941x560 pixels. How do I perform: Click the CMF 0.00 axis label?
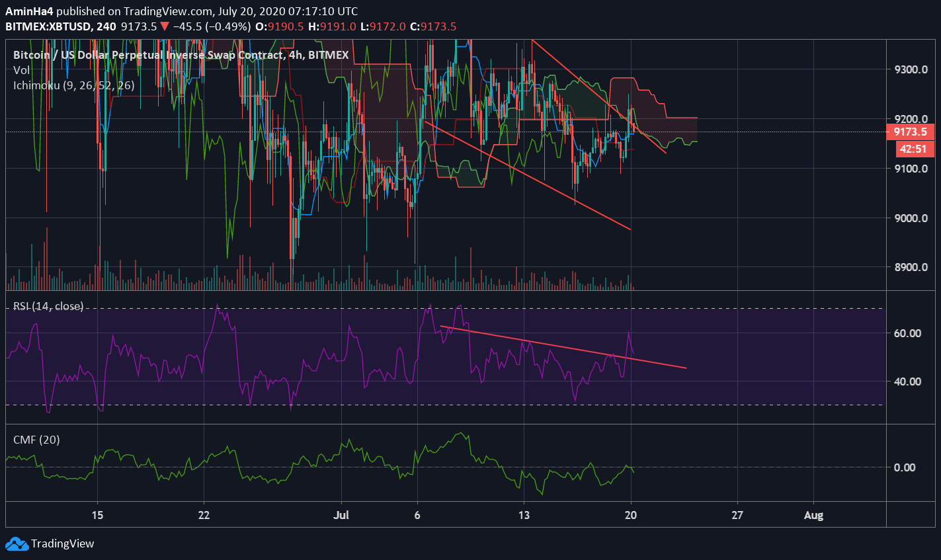click(x=905, y=467)
